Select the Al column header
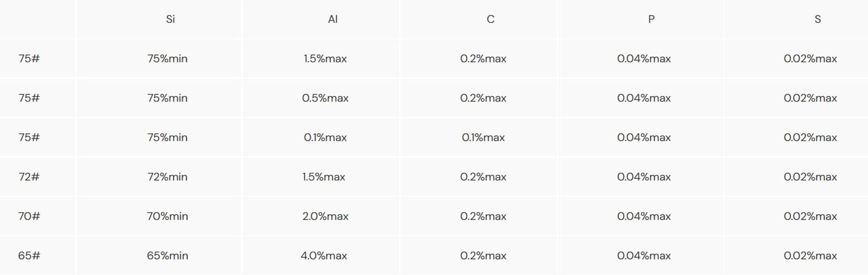 pos(333,19)
